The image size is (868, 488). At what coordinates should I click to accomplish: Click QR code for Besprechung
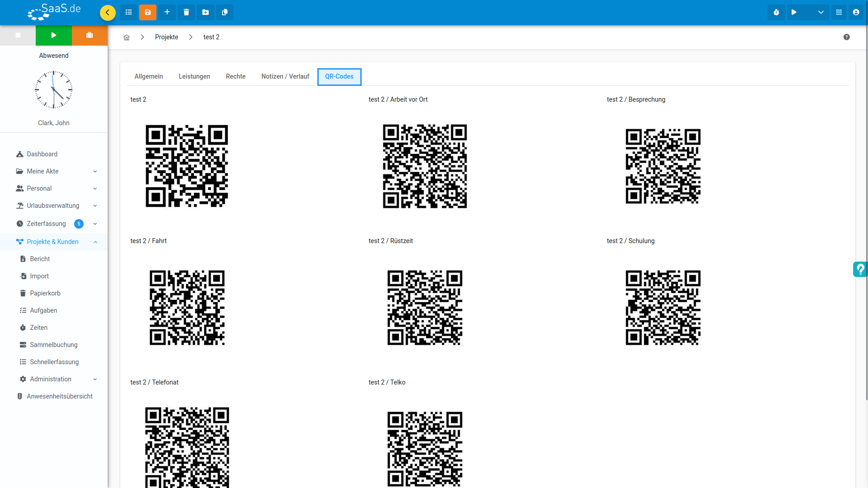(663, 166)
